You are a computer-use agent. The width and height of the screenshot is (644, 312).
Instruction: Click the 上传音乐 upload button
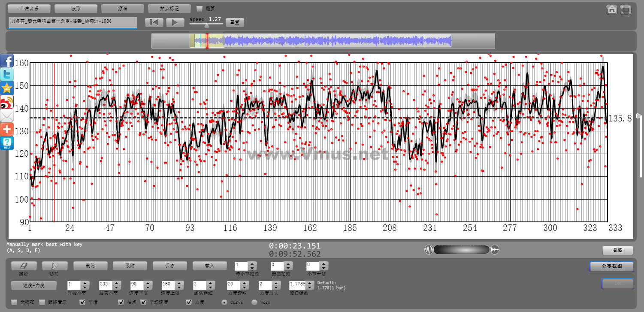click(29, 9)
